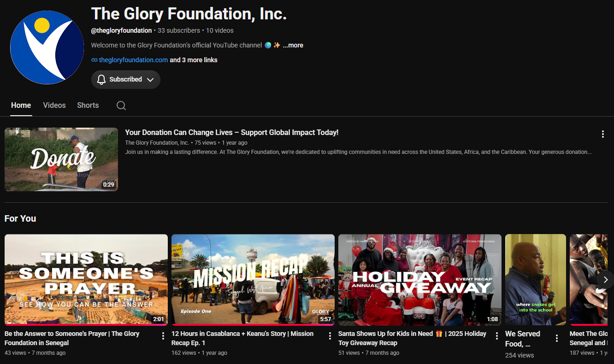
Task: Open 'Be the Answer to Someone's Prayer' title
Action: [72, 338]
